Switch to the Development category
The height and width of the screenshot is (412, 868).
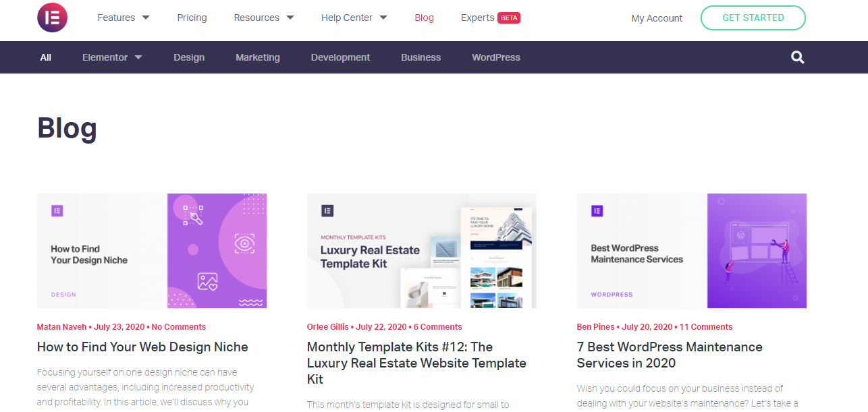pyautogui.click(x=340, y=57)
